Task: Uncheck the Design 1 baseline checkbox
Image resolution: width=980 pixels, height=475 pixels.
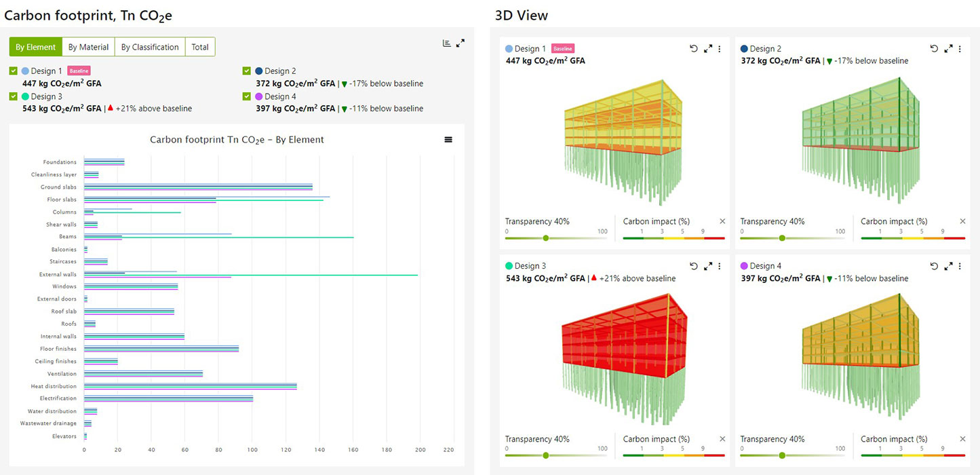Action: click(14, 71)
